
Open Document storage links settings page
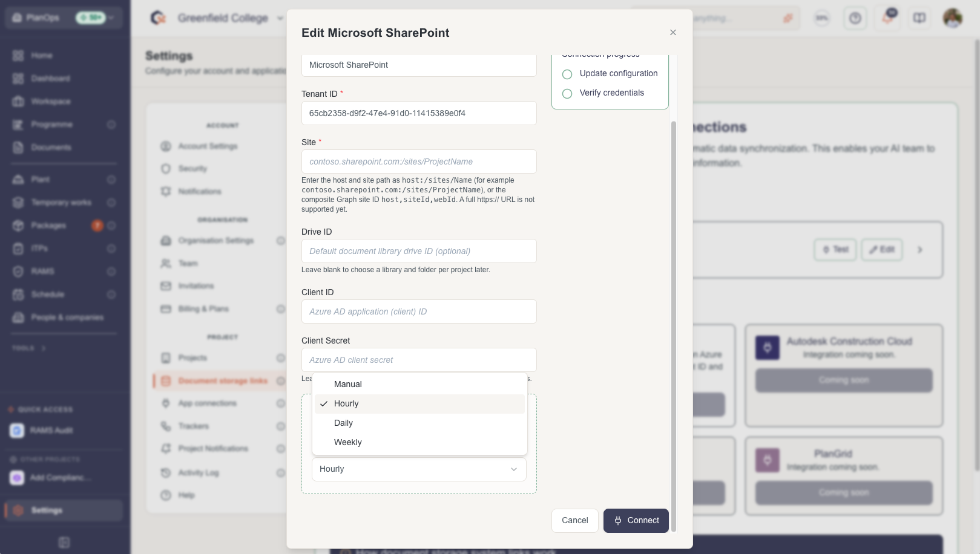tap(223, 381)
